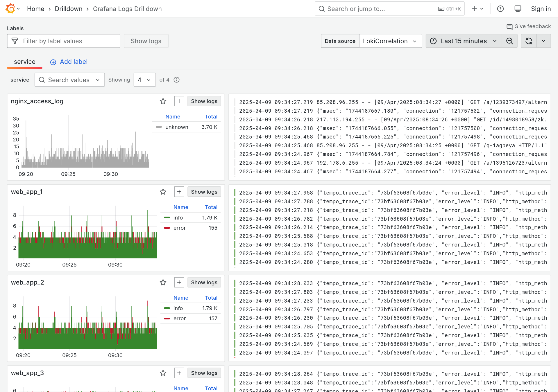
Task: Focus the Filter by label values field
Action: (x=64, y=41)
